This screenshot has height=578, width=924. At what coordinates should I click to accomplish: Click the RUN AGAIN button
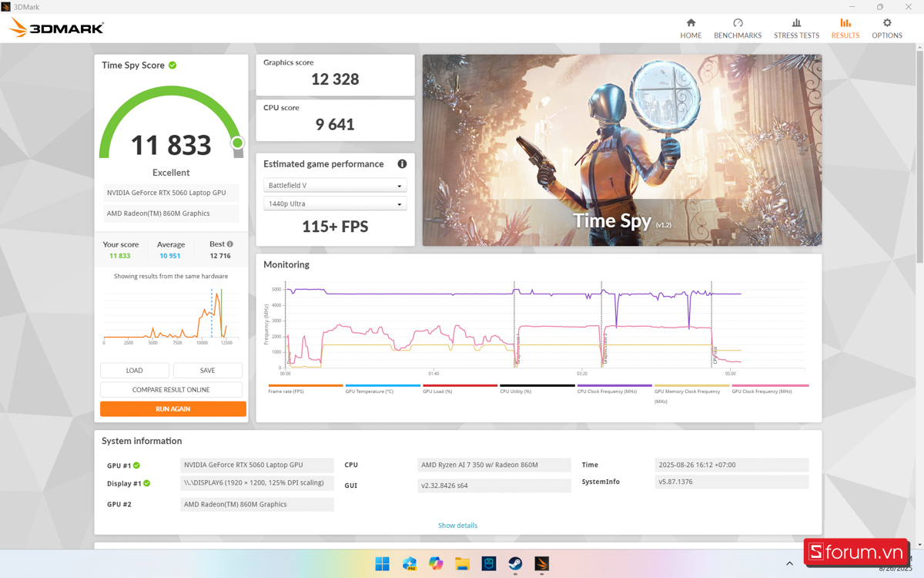pyautogui.click(x=173, y=409)
